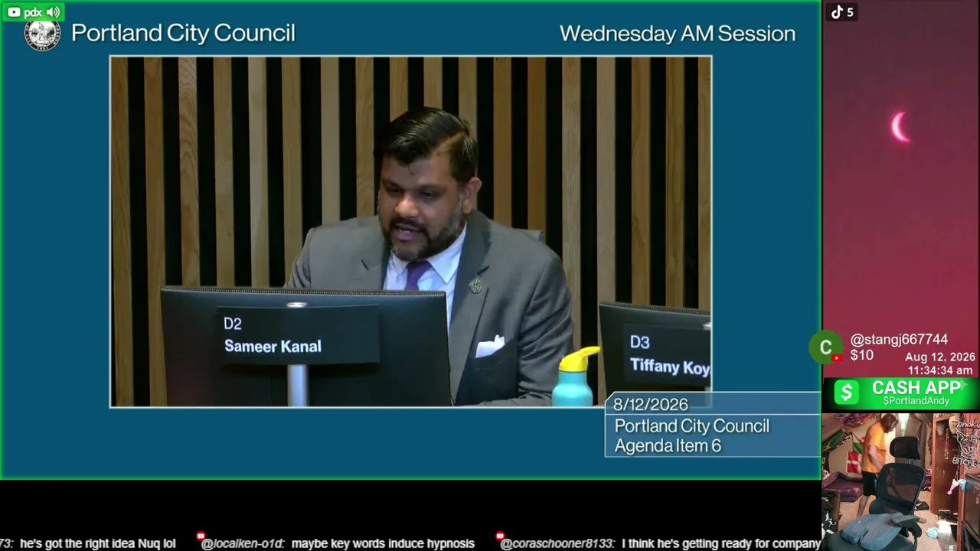Click the 'Sameer Kanal' nameplate text
The image size is (980, 551).
pos(273,347)
